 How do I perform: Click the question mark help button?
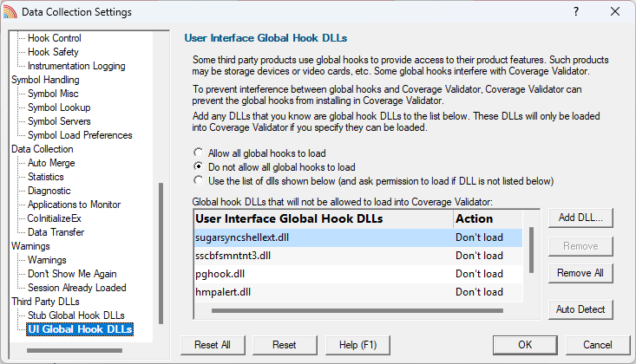point(576,12)
